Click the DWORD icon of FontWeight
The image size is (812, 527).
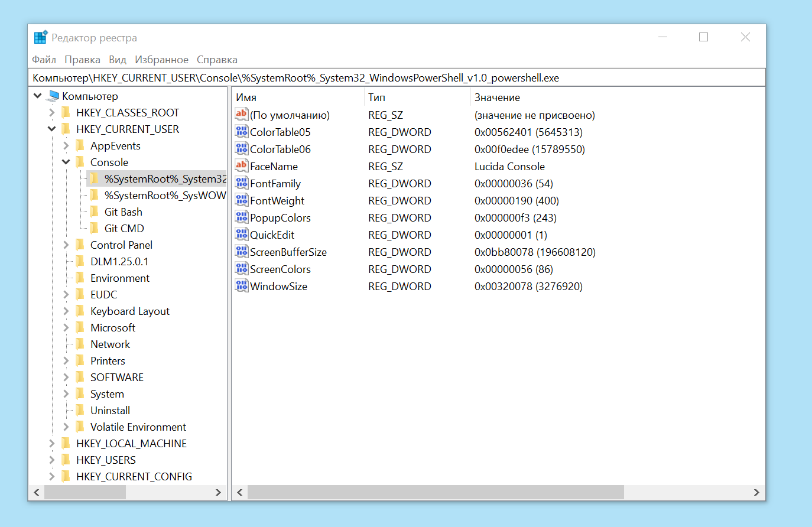point(242,200)
